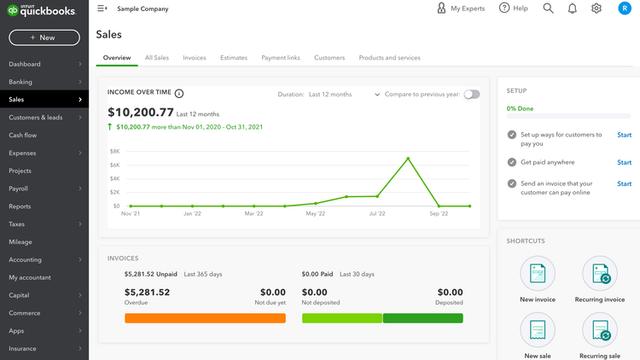Click the income chart peak data point
This screenshot has width=640, height=360.
pos(408,158)
